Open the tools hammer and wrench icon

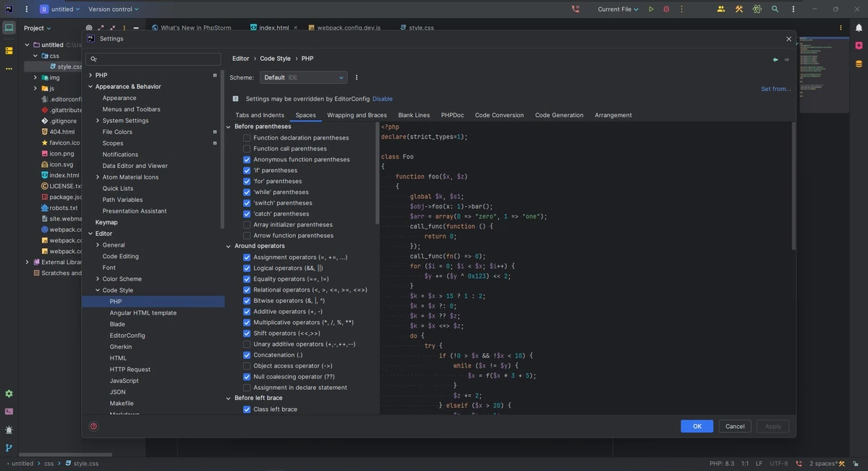(739, 9)
